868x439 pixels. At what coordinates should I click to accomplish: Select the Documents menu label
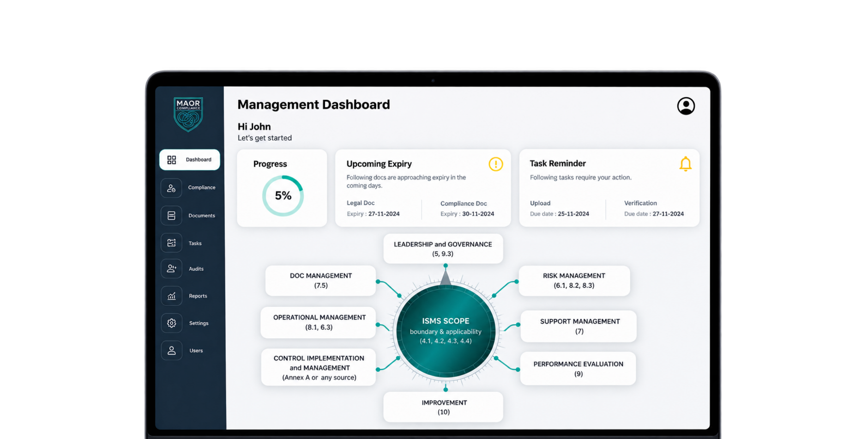[x=202, y=215]
